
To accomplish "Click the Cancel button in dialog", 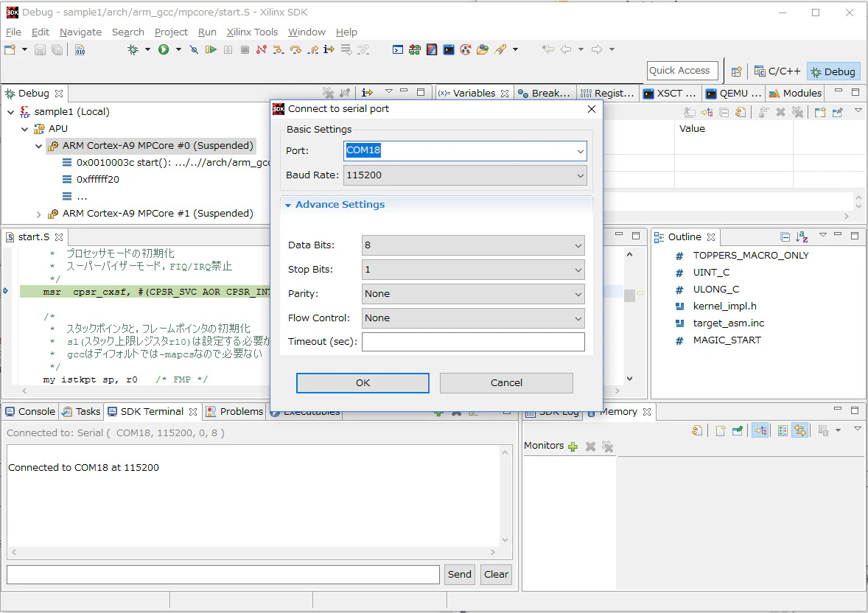I will (x=506, y=382).
